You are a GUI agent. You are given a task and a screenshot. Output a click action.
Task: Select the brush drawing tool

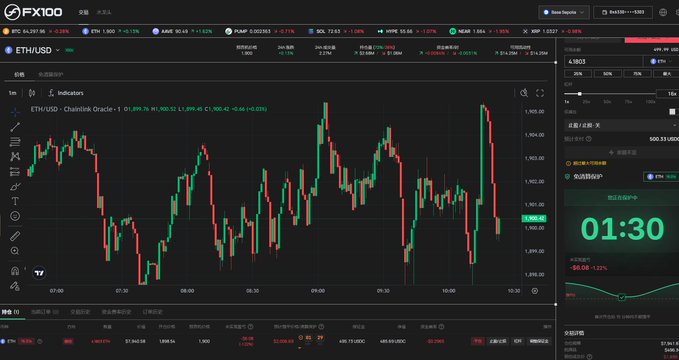[15, 187]
